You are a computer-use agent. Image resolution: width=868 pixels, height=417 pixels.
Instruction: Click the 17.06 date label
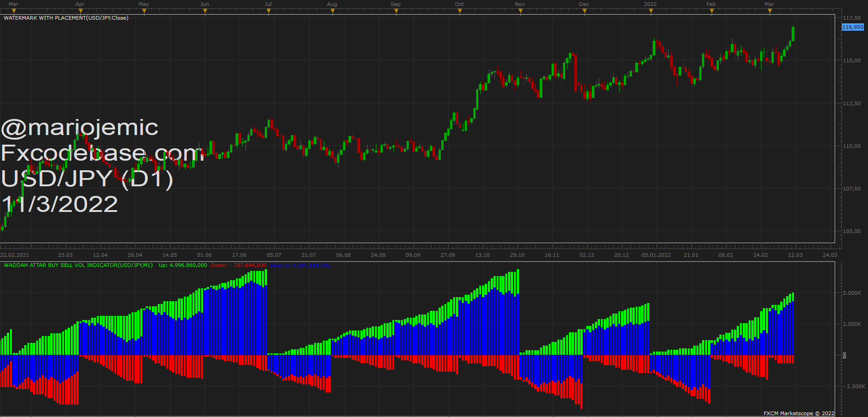(x=239, y=255)
